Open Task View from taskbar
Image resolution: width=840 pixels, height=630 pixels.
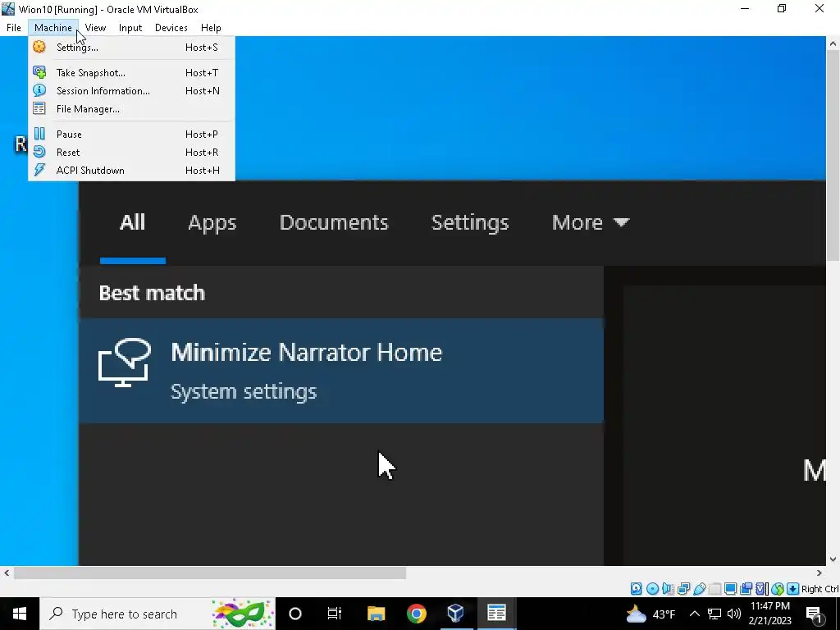[335, 614]
